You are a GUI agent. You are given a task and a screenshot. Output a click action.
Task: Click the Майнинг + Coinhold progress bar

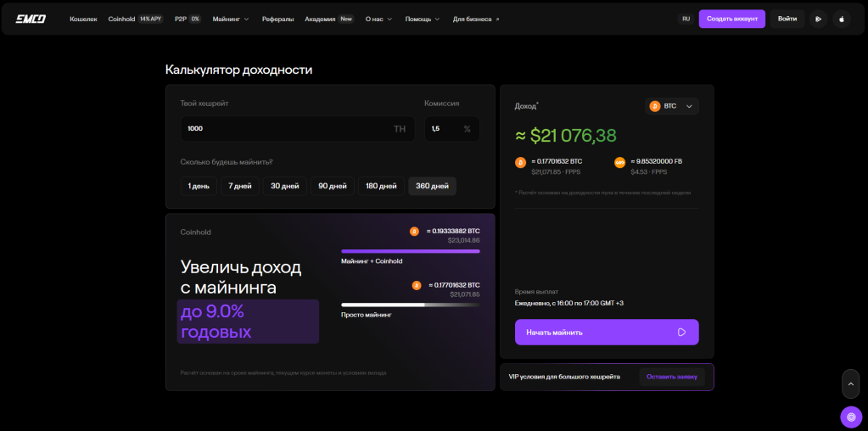(x=410, y=251)
